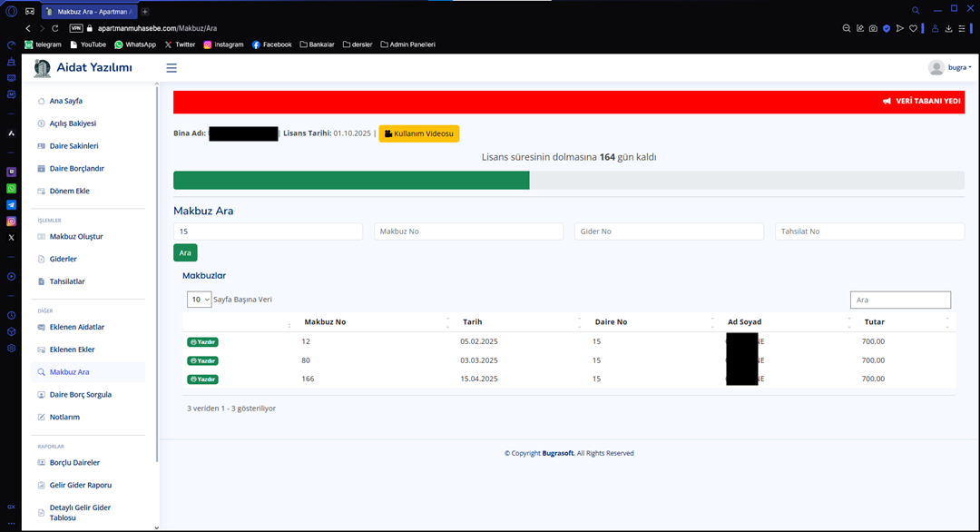Sort table by Tutar column header
The height and width of the screenshot is (532, 980).
tap(873, 322)
